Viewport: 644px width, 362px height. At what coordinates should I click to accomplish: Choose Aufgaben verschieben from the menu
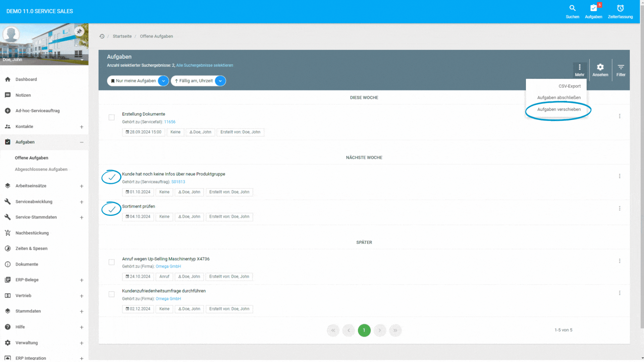pyautogui.click(x=559, y=109)
